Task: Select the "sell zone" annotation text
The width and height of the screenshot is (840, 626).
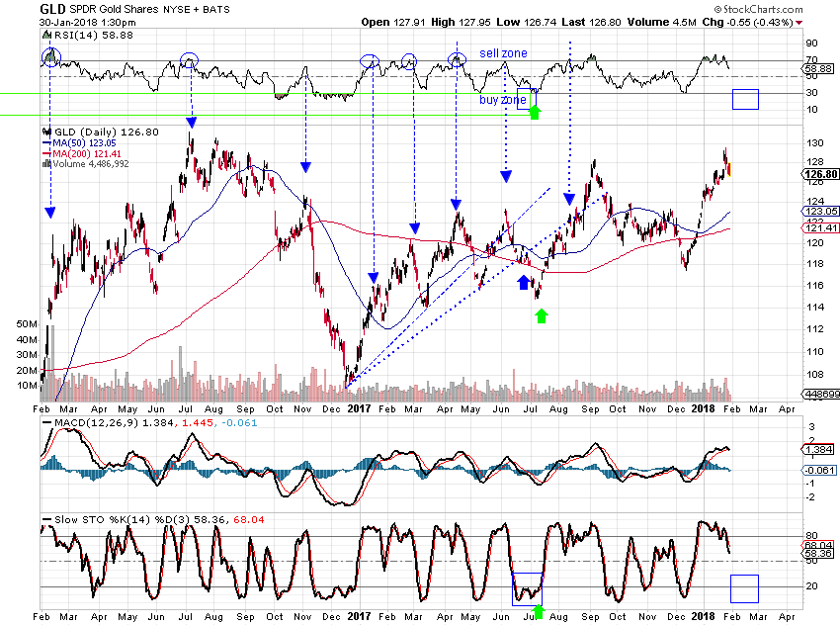Action: [503, 52]
